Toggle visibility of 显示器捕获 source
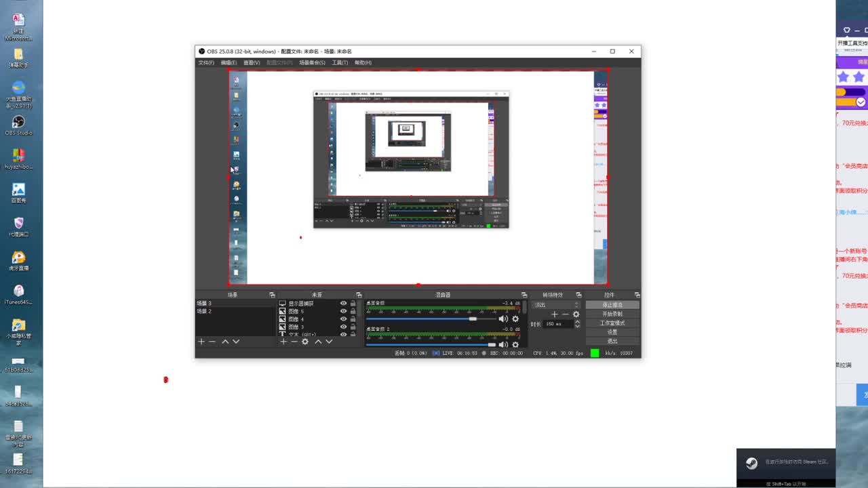Image resolution: width=868 pixels, height=488 pixels. pyautogui.click(x=343, y=304)
